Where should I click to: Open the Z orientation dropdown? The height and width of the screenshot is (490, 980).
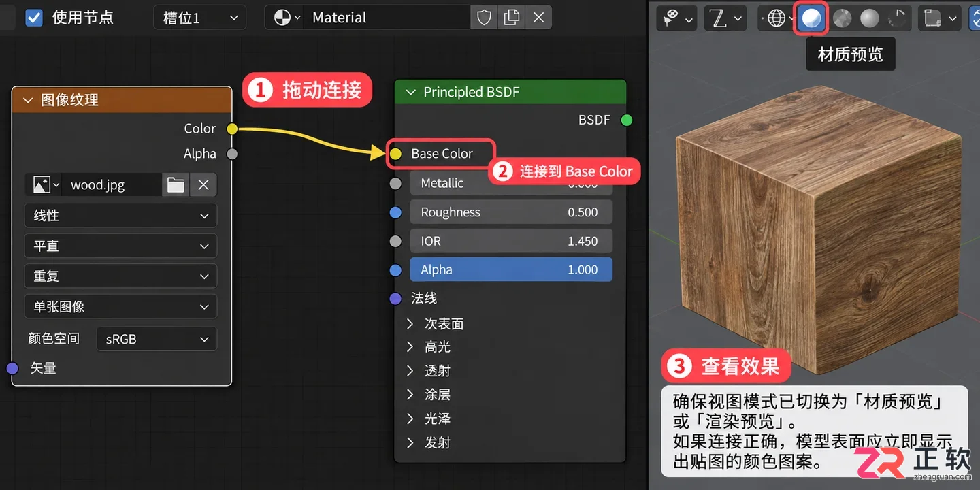coord(725,18)
